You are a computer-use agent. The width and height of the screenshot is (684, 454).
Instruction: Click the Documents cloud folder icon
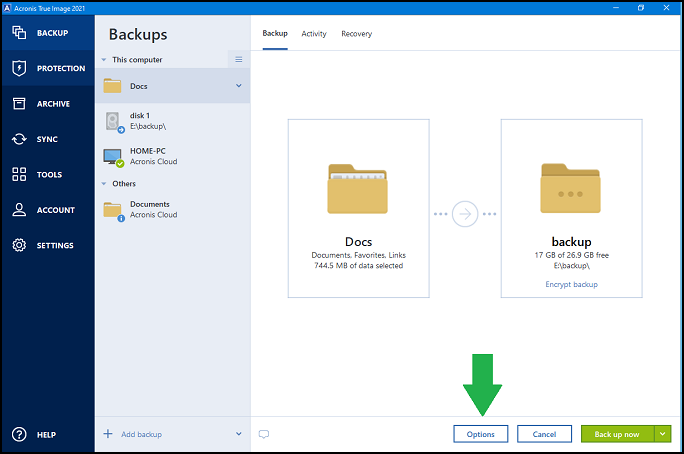point(113,211)
